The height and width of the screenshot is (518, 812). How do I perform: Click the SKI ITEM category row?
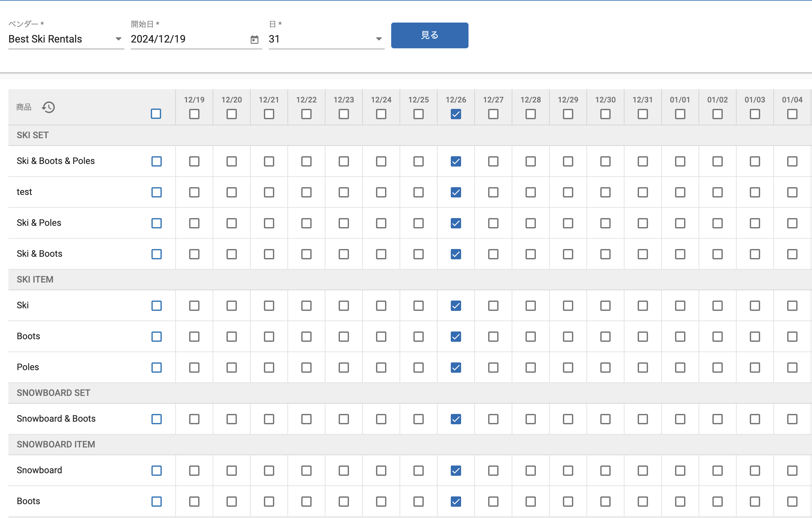click(35, 279)
